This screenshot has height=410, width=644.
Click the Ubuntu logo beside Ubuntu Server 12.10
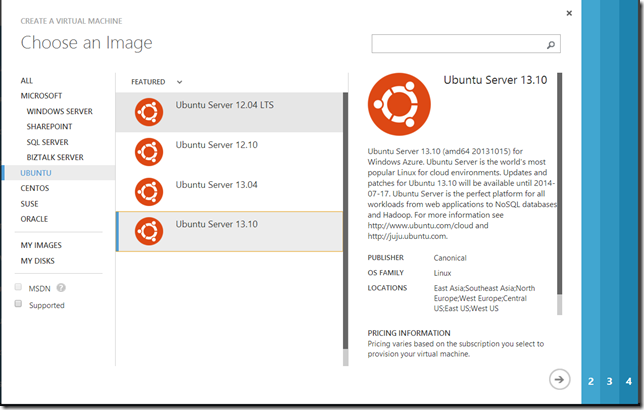(149, 152)
